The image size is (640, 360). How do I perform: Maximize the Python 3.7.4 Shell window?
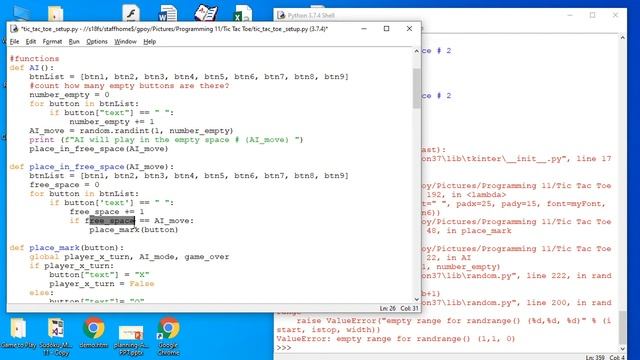[x=593, y=15]
